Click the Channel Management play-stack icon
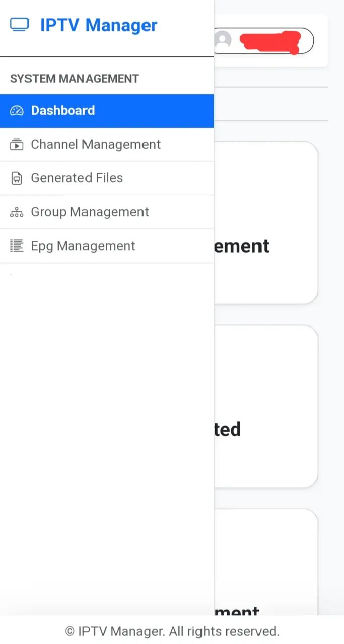Screen dimensions: 344x644 coord(17,144)
